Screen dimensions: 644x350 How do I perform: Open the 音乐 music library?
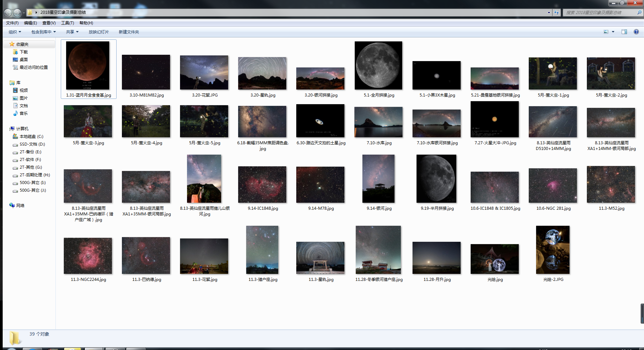click(x=23, y=114)
